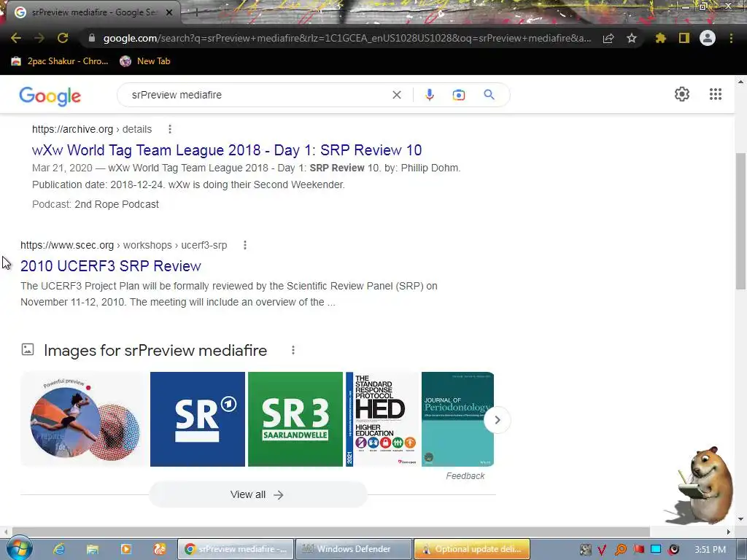Open the Standard Response Protocol thumbnail
This screenshot has width=747, height=560.
[x=382, y=419]
